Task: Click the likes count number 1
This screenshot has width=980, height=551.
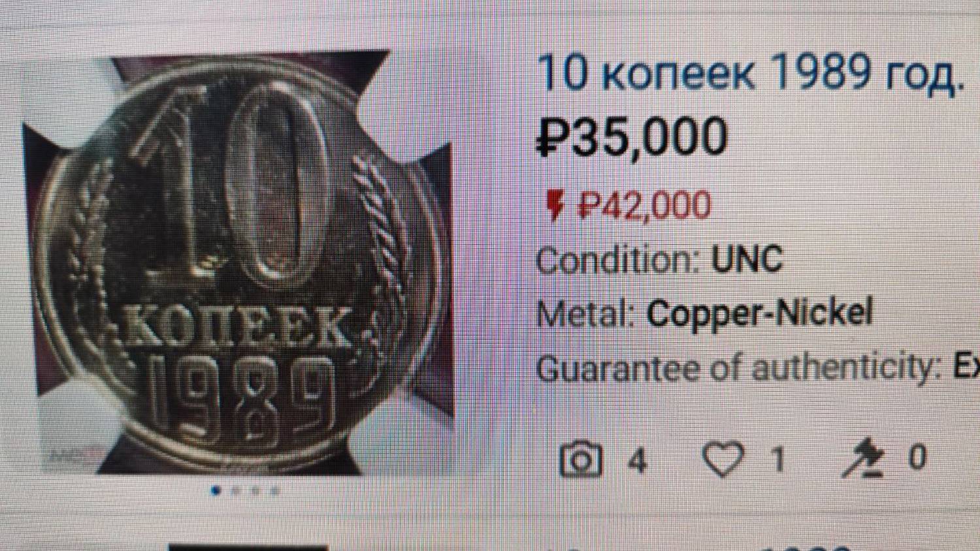Action: (777, 461)
